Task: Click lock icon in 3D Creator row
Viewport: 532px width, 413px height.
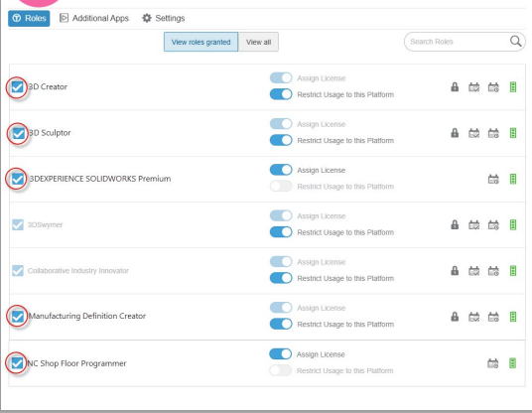Action: tap(455, 87)
